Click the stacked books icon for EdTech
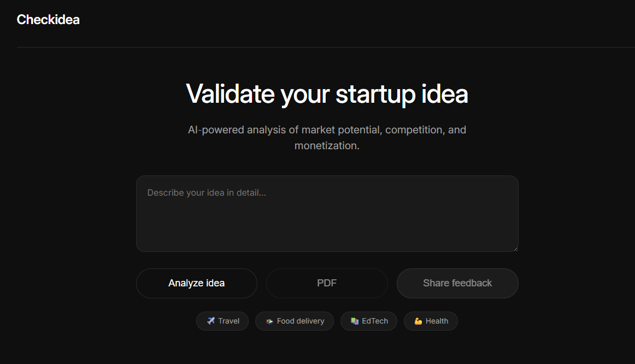Viewport: 635px width, 364px height. pyautogui.click(x=355, y=321)
